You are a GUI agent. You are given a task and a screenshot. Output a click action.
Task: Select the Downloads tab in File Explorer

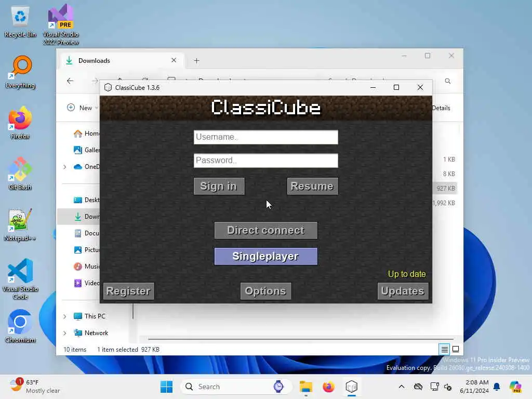[x=122, y=61]
